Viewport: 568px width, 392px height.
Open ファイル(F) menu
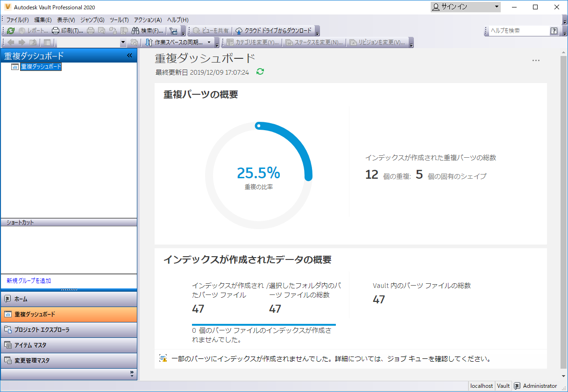18,20
